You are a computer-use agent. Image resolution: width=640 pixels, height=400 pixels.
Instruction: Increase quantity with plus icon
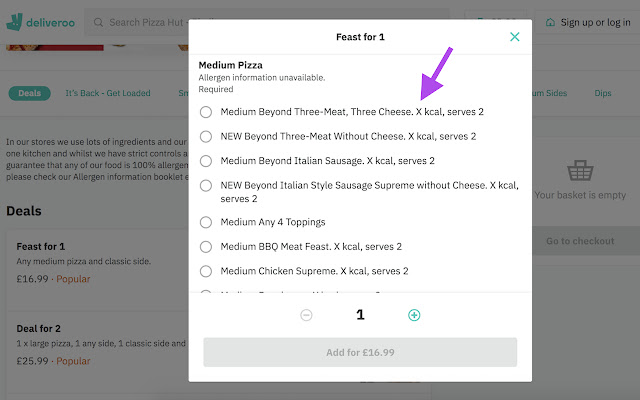pos(414,315)
